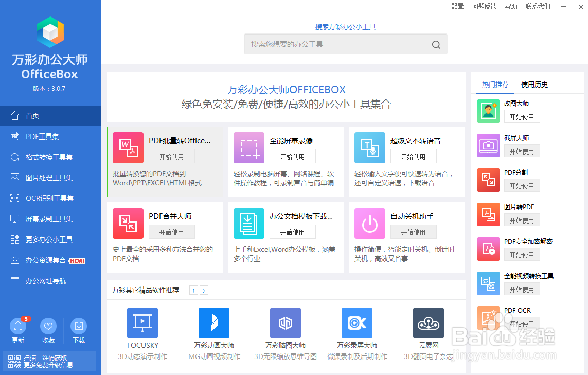Click 开始使用 under 全能视频转换工具
Image resolution: width=588 pixels, height=375 pixels.
522,289
